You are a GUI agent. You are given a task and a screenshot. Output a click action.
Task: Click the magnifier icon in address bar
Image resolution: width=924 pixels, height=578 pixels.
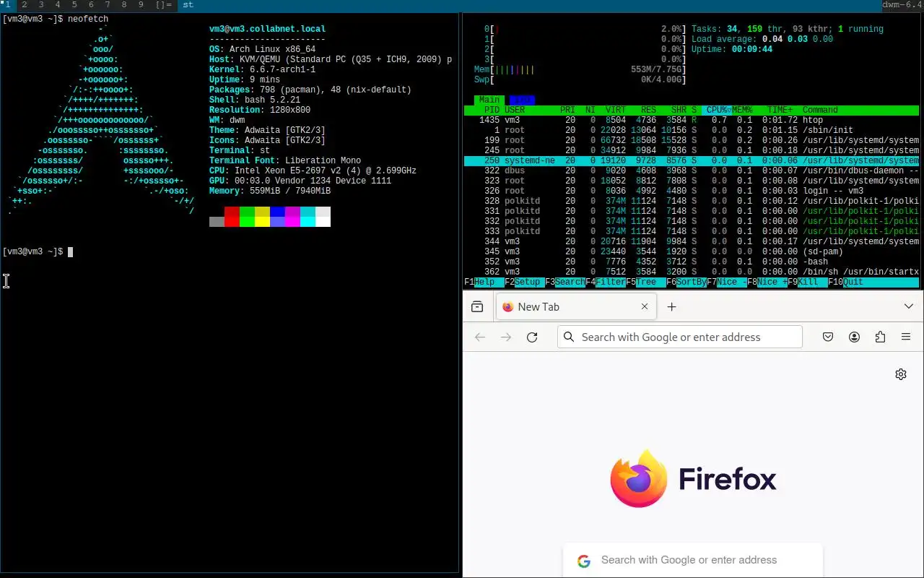(x=569, y=337)
